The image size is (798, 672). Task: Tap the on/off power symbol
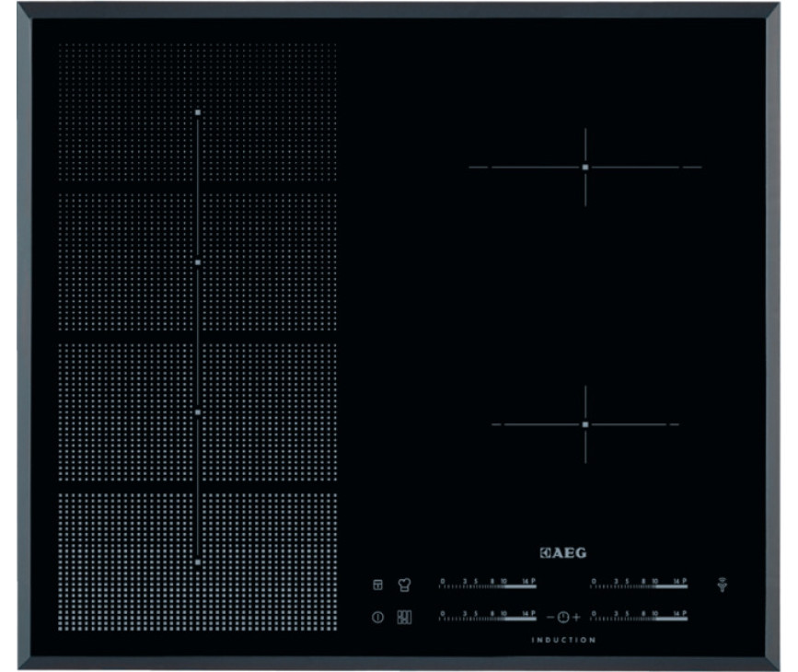tap(377, 617)
